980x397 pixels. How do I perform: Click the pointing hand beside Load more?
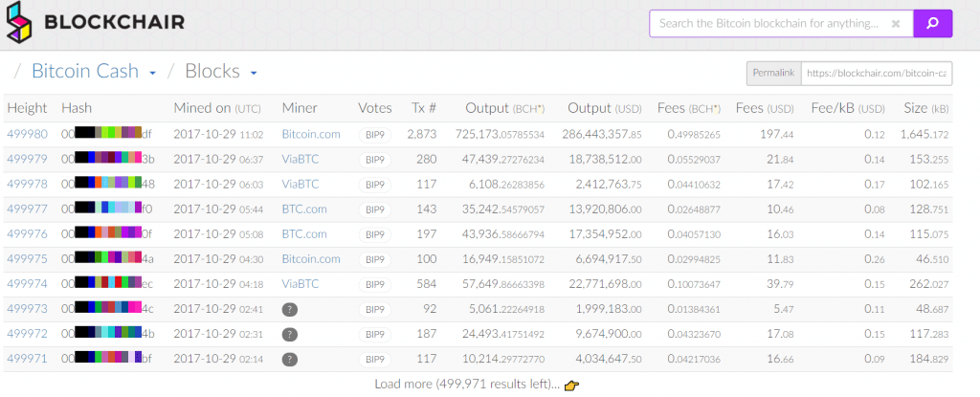[572, 386]
